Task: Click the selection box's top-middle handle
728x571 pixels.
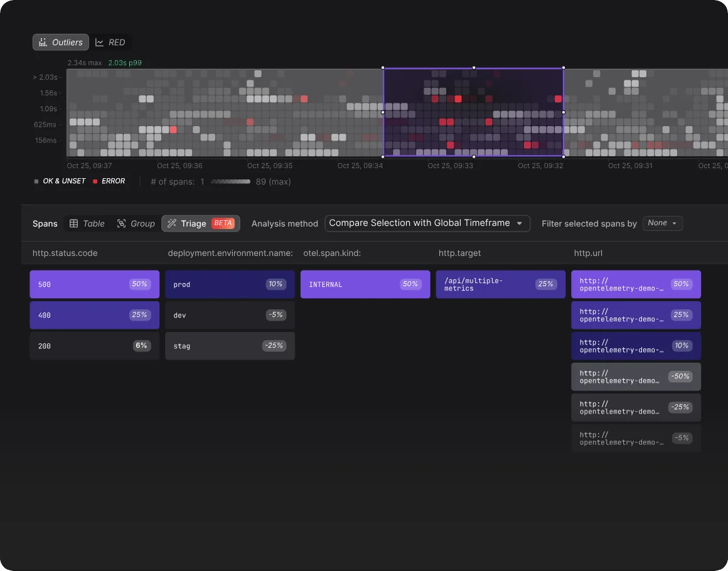Action: (474, 68)
